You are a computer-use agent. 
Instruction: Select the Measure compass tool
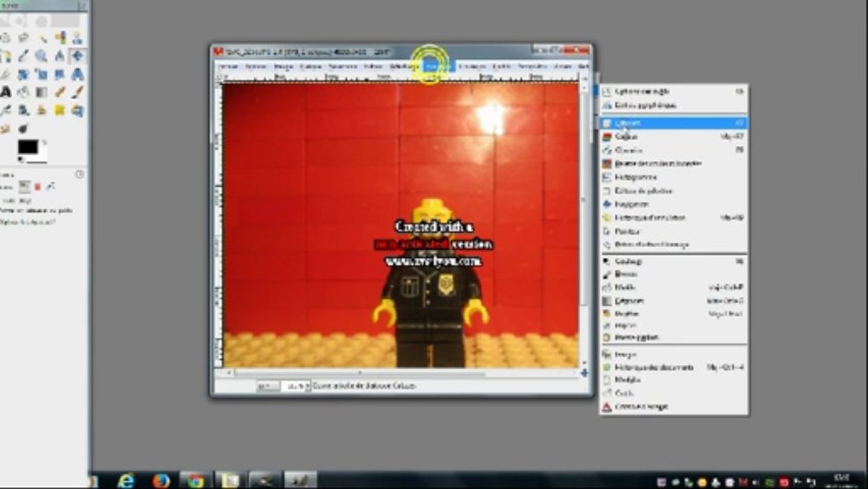[60, 56]
